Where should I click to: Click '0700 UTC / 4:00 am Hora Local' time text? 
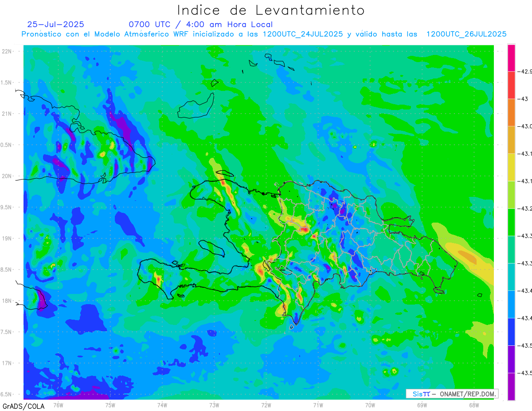point(201,24)
